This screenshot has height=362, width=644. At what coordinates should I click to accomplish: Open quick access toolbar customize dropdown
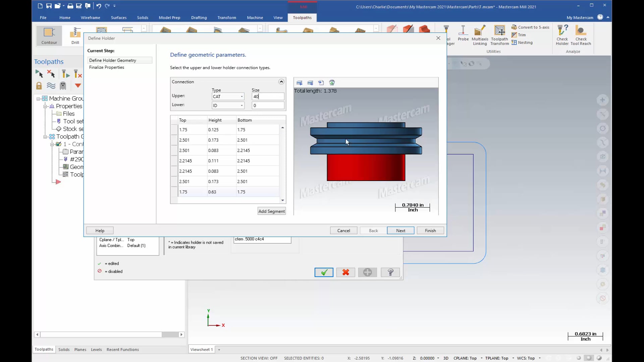[114, 6]
